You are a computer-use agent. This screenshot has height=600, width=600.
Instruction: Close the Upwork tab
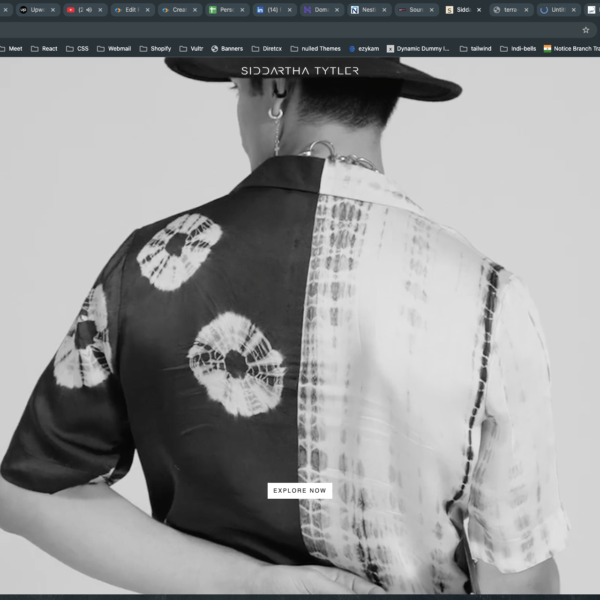(53, 10)
